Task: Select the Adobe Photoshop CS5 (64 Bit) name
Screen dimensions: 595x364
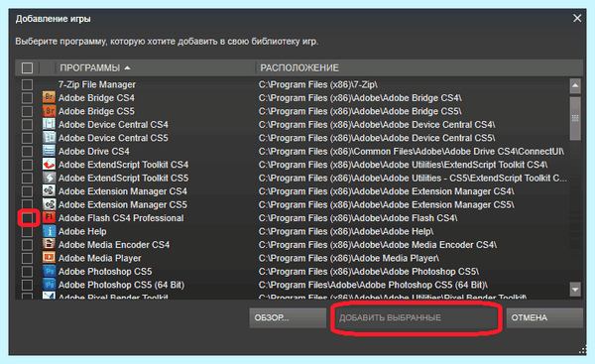Action: click(121, 285)
